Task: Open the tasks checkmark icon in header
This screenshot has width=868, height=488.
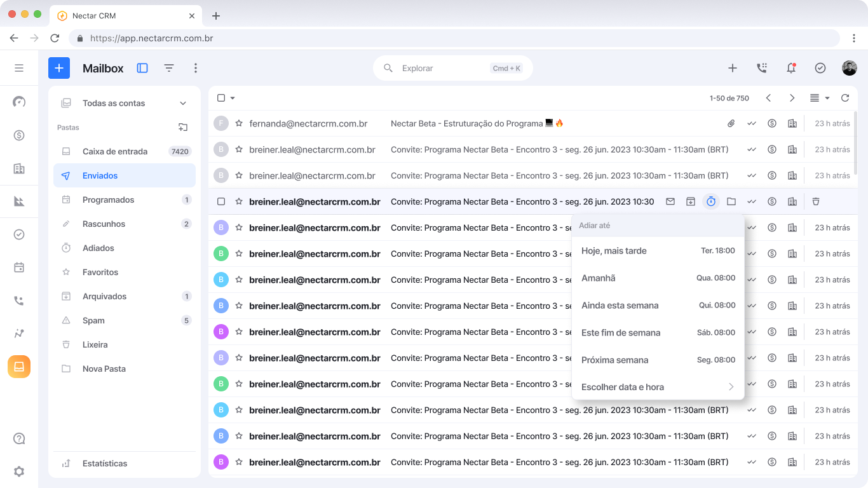Action: [x=820, y=68]
